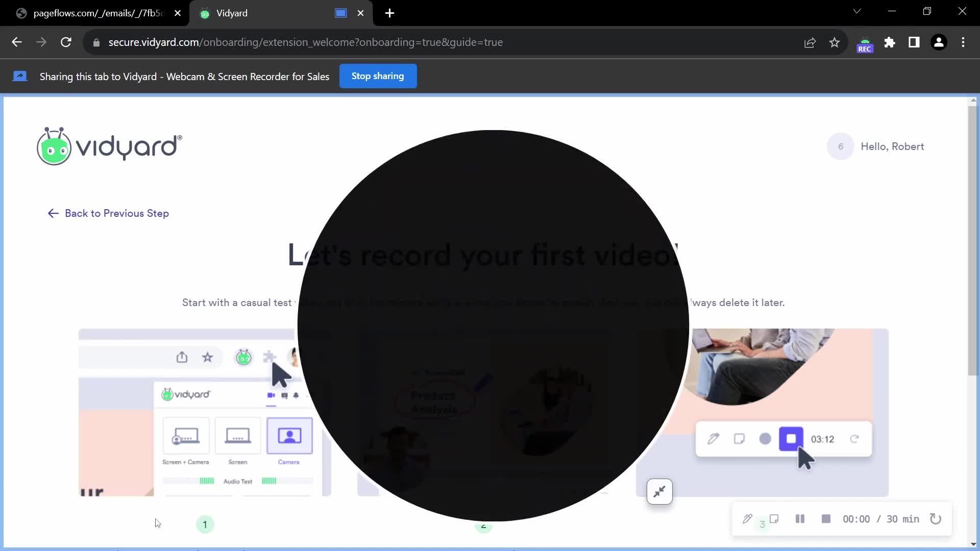Screen dimensions: 980x551
Task: Expand the tab search chevron
Action: 857,11
